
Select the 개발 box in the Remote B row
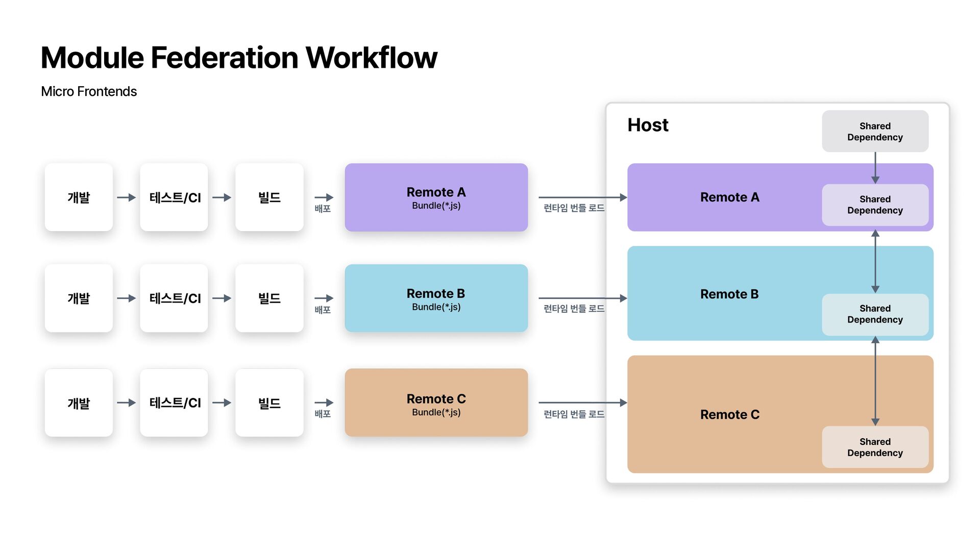79,298
